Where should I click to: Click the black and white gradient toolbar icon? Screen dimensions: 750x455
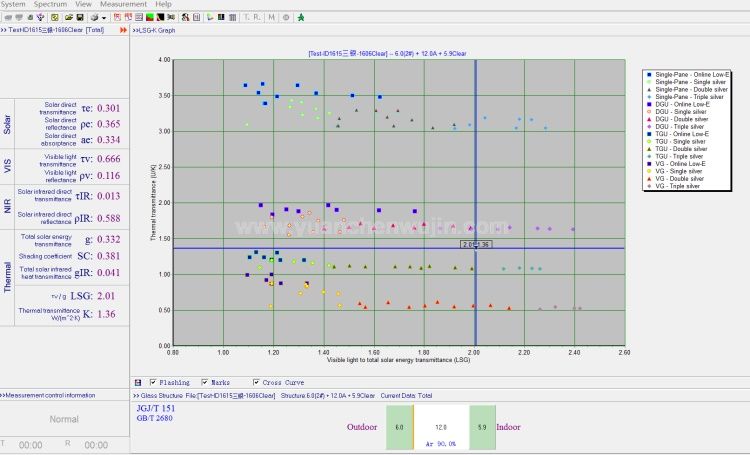(160, 17)
